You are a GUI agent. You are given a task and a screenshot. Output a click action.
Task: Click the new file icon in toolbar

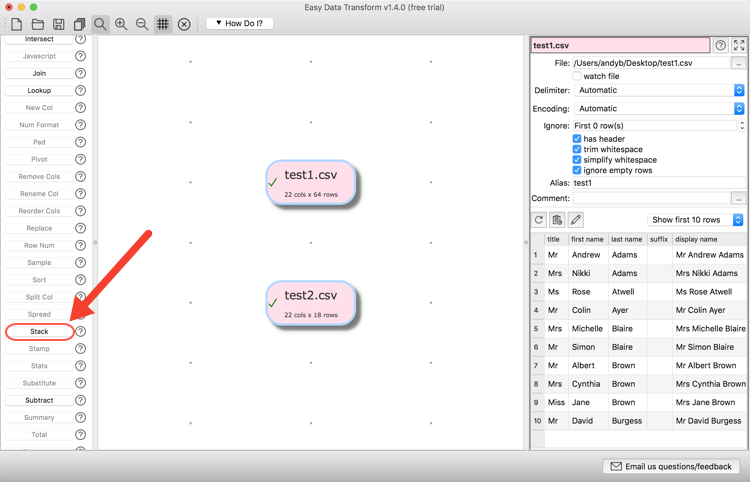tap(17, 24)
